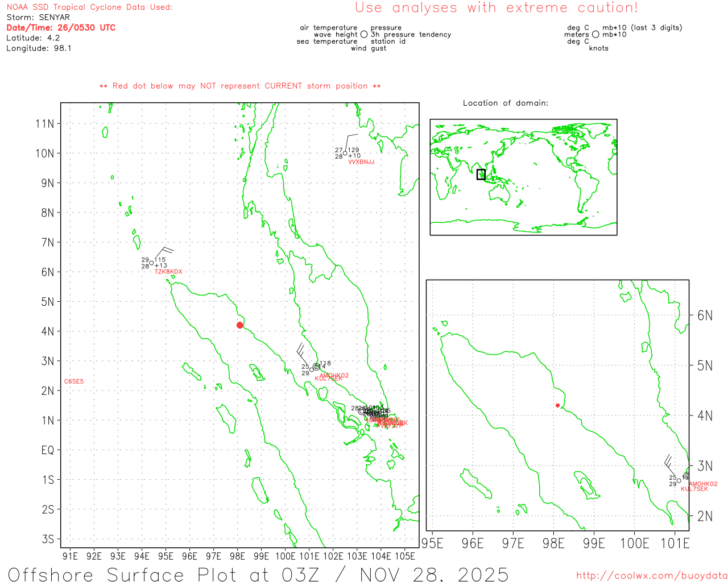728x582 pixels.
Task: Select the C6SE5 station label
Action: 74,381
